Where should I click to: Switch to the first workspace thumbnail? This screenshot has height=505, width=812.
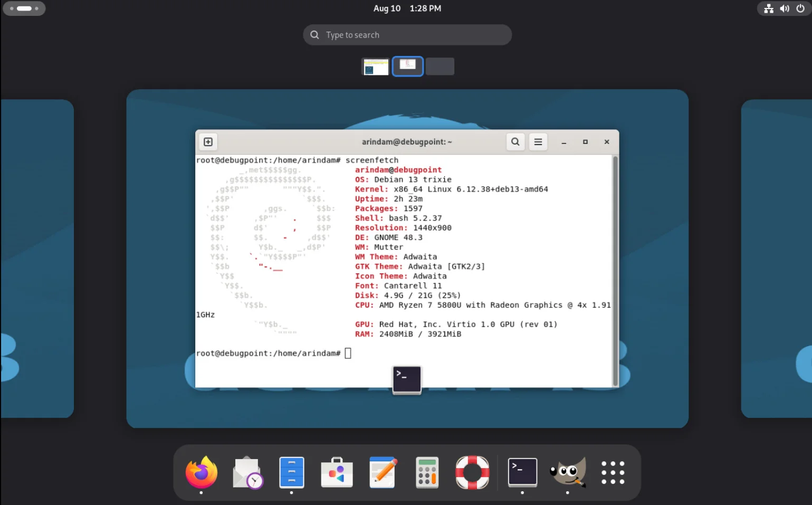(x=375, y=66)
